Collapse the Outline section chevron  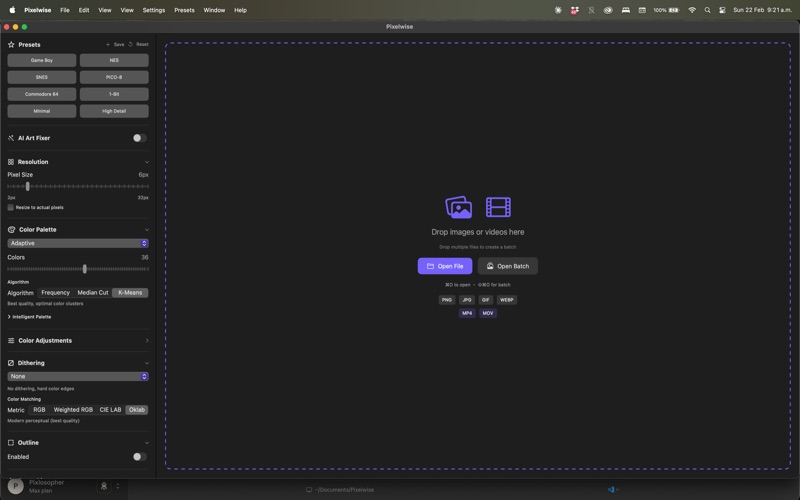coord(146,442)
